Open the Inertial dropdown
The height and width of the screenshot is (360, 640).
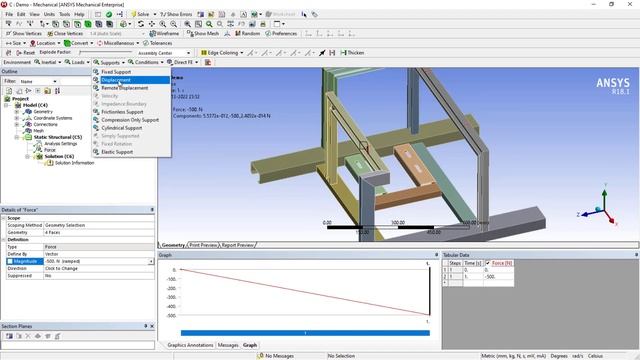[x=48, y=62]
